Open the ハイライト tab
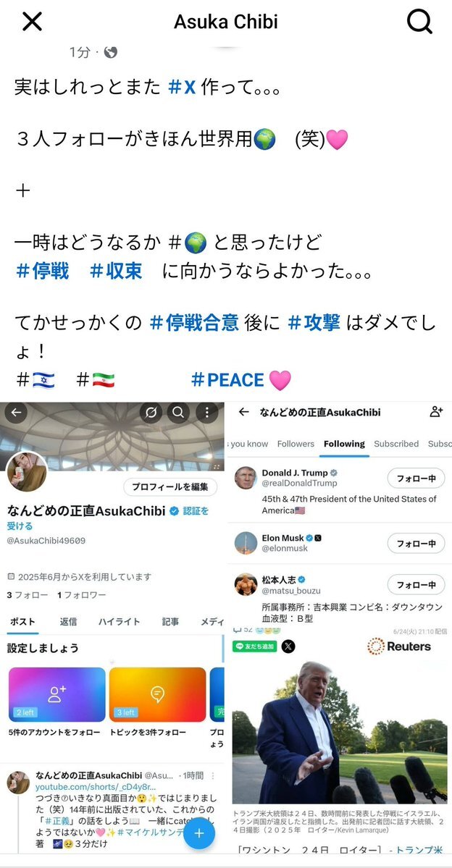This screenshot has height=868, width=452. (119, 622)
